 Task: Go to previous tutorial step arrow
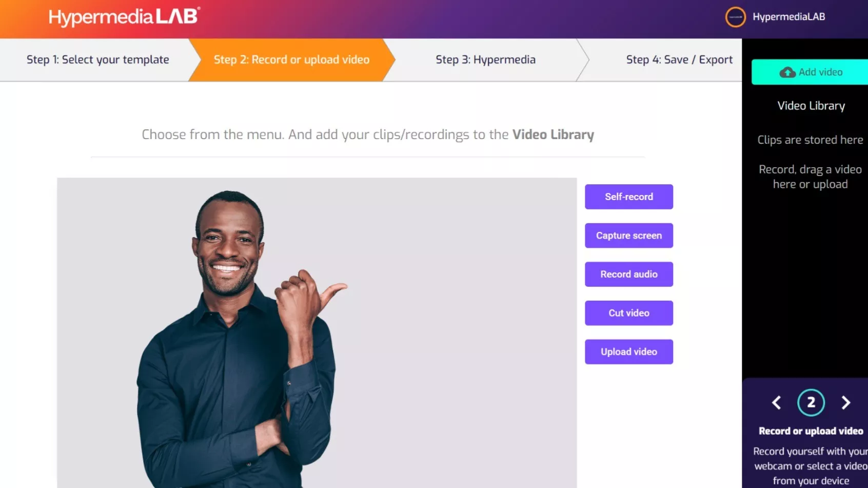(777, 403)
